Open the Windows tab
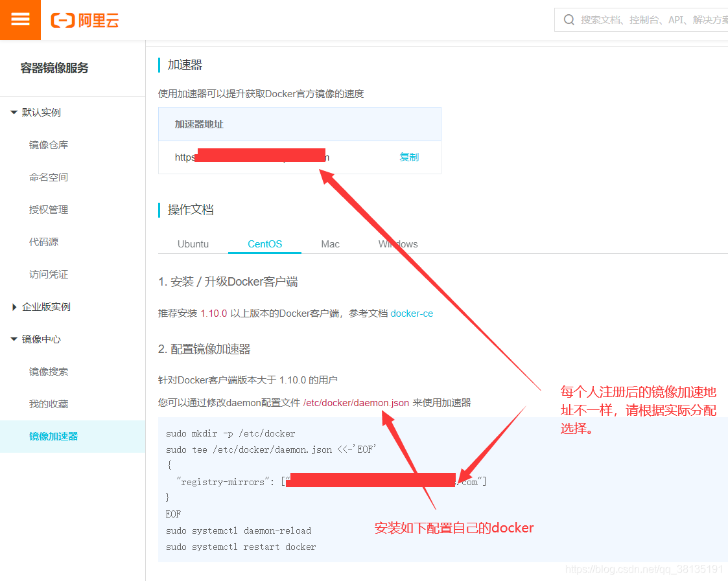This screenshot has height=581, width=728. [x=397, y=244]
